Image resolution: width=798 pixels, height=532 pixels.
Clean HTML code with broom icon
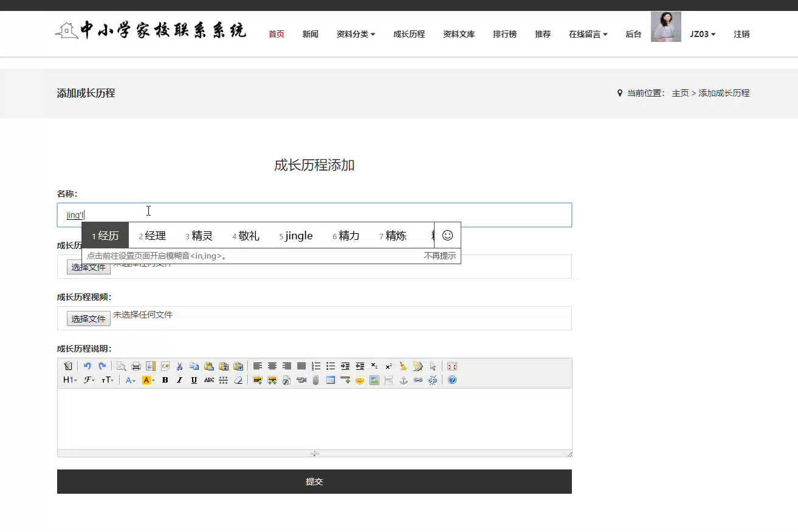[x=404, y=366]
